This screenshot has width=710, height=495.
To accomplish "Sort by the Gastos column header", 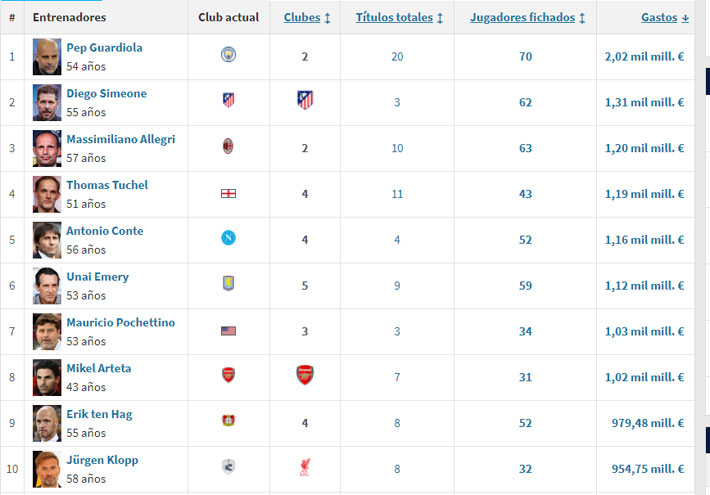I will pyautogui.click(x=664, y=18).
